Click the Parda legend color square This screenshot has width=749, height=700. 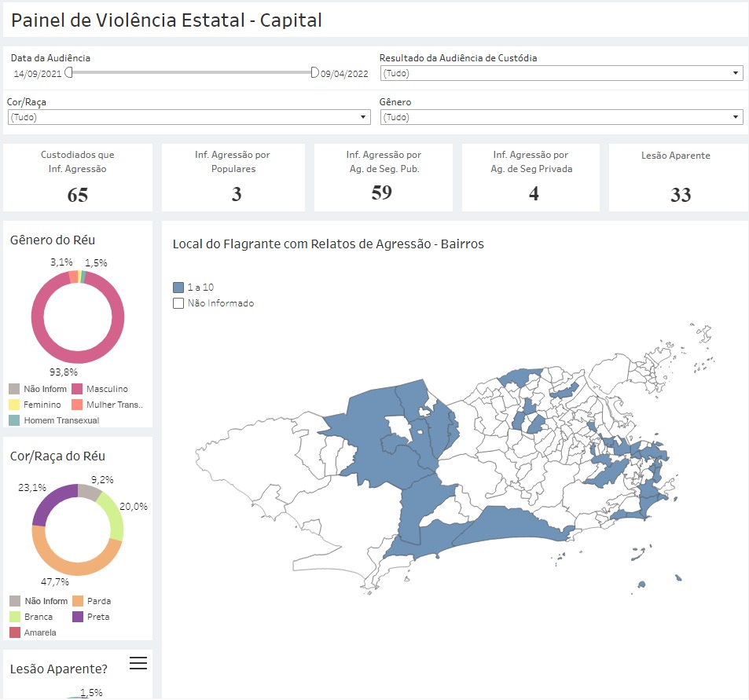pyautogui.click(x=77, y=601)
